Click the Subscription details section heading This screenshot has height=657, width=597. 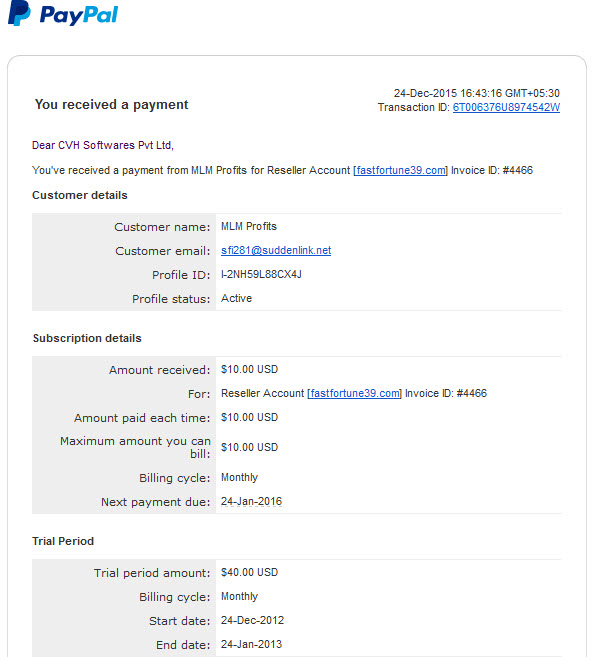point(87,338)
